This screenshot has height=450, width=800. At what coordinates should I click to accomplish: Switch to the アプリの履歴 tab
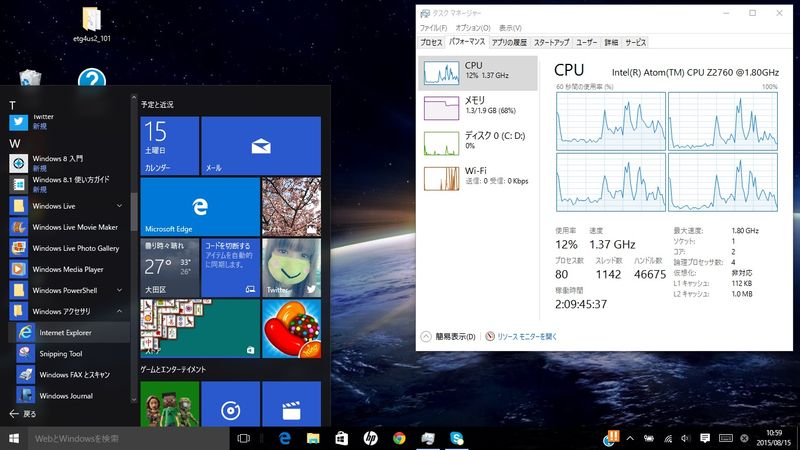click(x=509, y=42)
